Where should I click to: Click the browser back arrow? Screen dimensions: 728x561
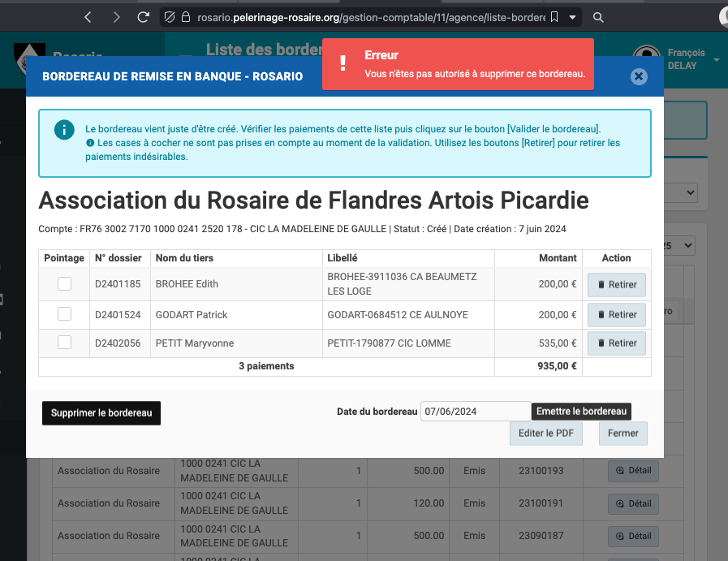click(x=88, y=17)
